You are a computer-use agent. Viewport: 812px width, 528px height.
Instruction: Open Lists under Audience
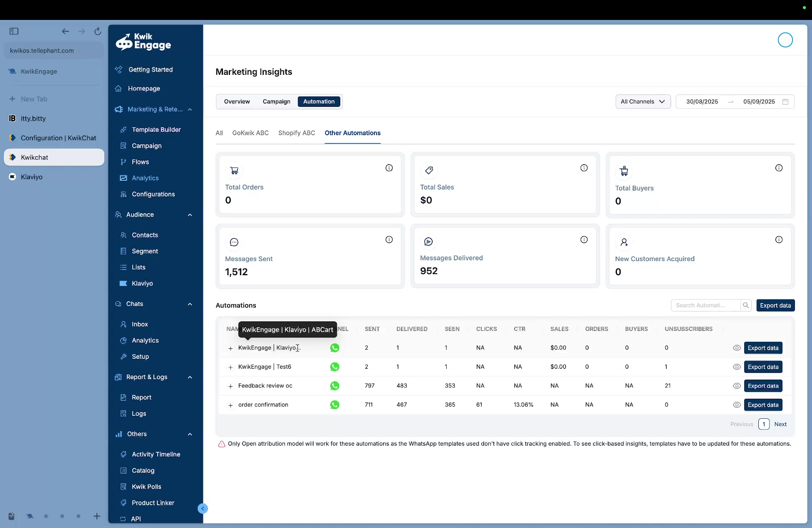coord(139,267)
